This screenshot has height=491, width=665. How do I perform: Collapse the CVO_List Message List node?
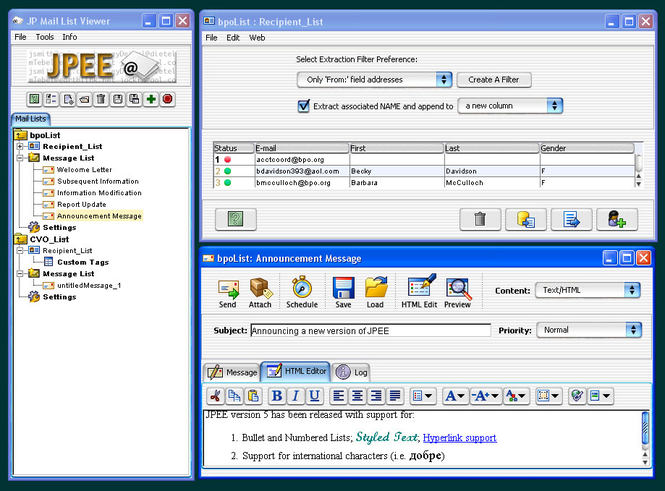click(x=20, y=273)
